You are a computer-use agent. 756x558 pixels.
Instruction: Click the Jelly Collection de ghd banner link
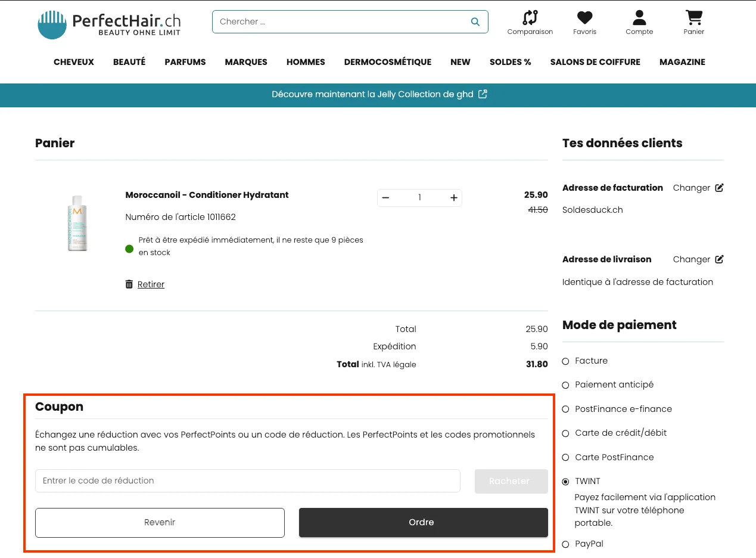(379, 94)
